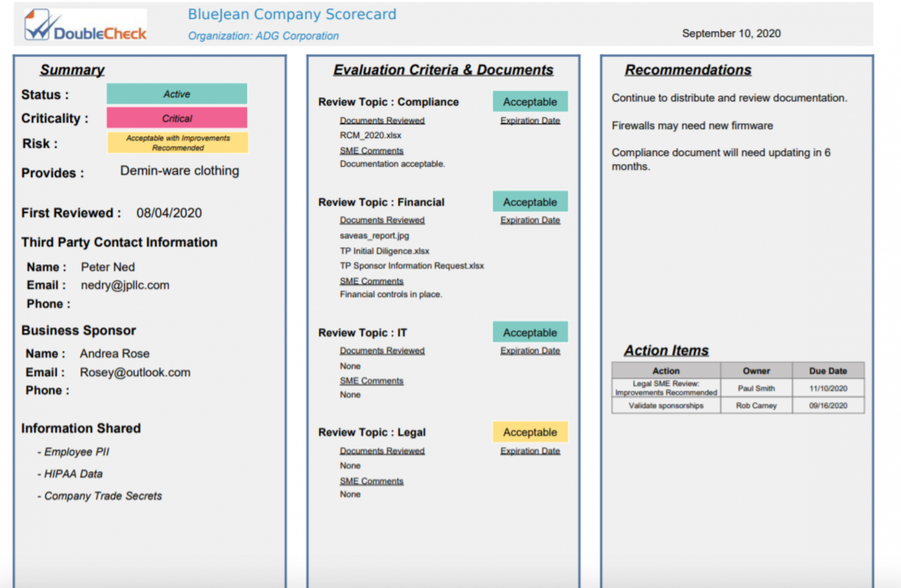This screenshot has height=588, width=901.
Task: Click the pink Critical criticality badge
Action: [177, 118]
